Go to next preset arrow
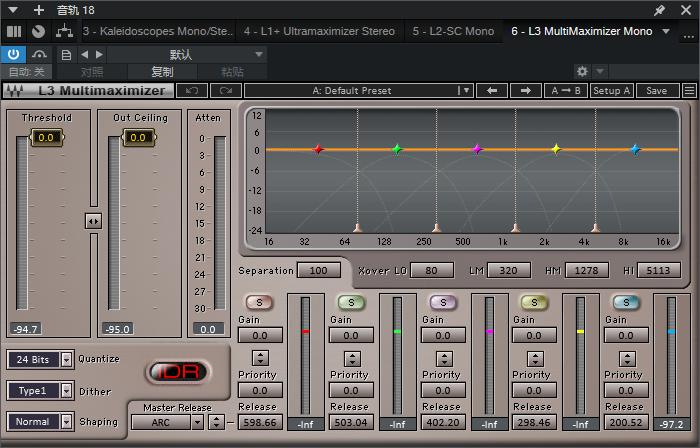700x448 pixels. pyautogui.click(x=99, y=55)
